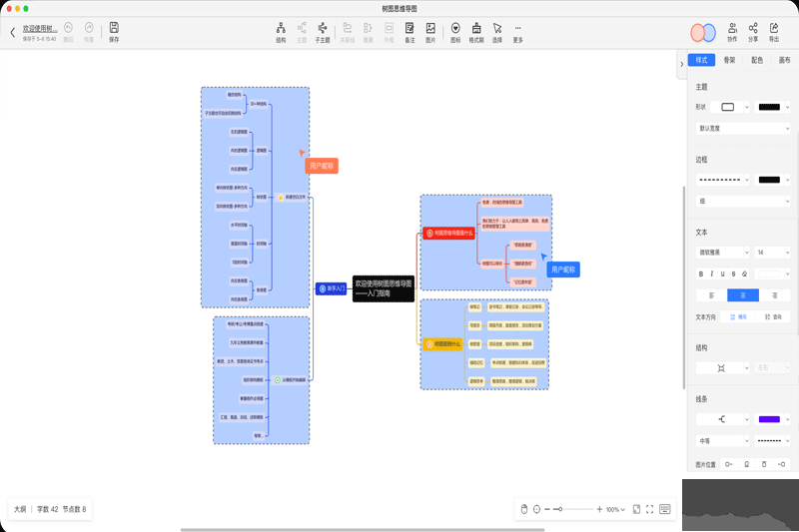Toggle bold text formatting
The image size is (799, 532).
point(700,273)
